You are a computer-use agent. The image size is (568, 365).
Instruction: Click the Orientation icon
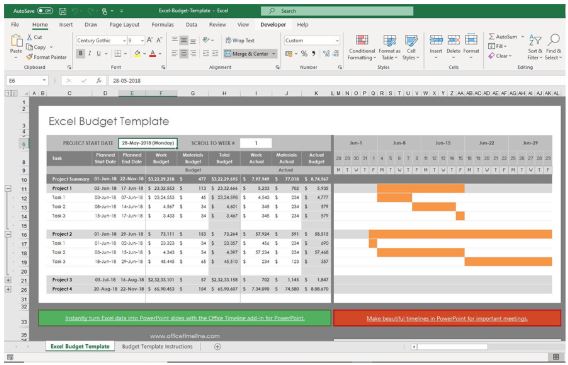pyautogui.click(x=206, y=40)
